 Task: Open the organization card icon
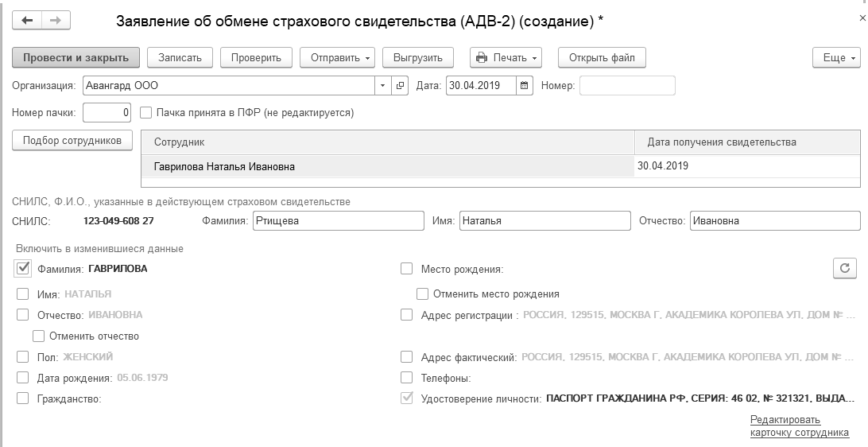pos(400,85)
